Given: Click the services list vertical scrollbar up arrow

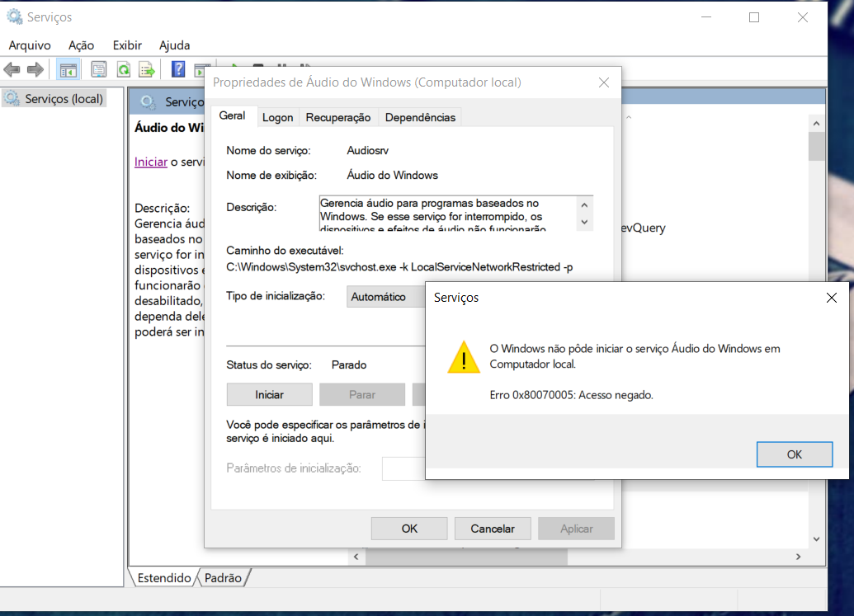Looking at the screenshot, I should [x=816, y=124].
